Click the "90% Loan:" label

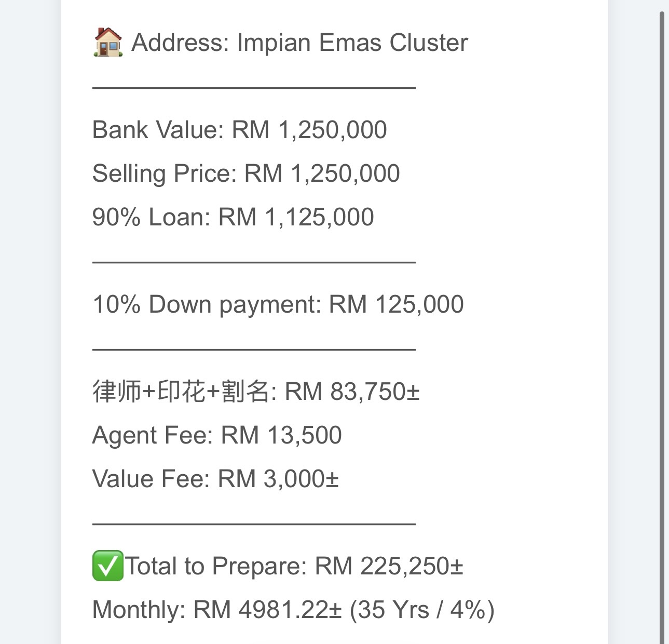point(151,217)
